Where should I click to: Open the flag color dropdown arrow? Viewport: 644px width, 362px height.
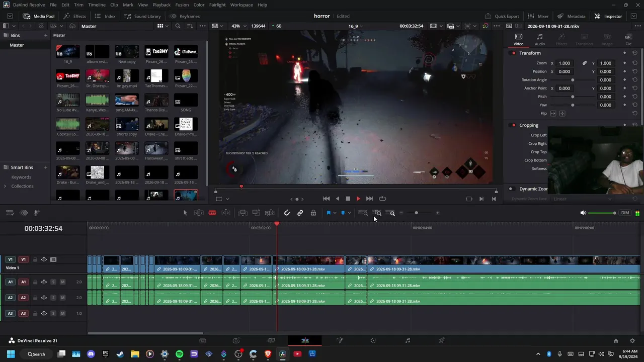335,213
